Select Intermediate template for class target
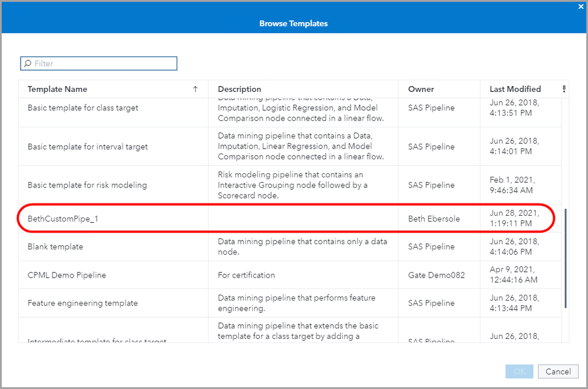Screen dimensions: 588x389 point(97,339)
